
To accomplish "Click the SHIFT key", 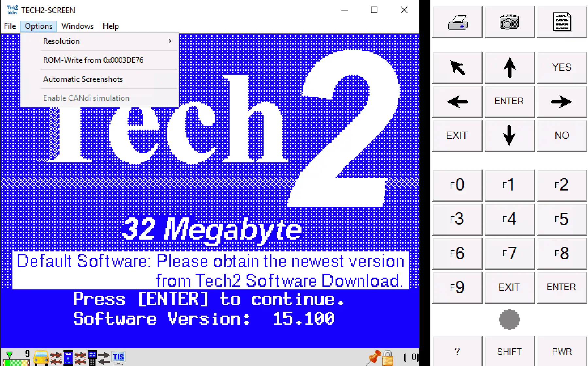I will [509, 352].
